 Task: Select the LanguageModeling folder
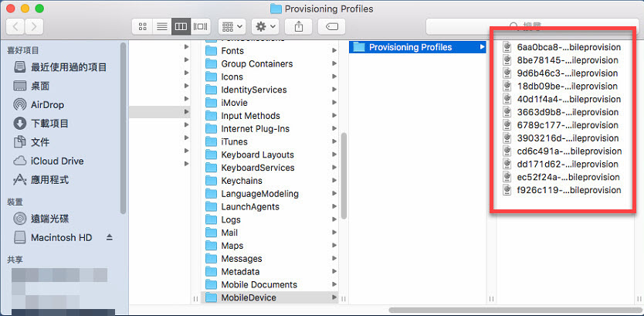(271, 194)
